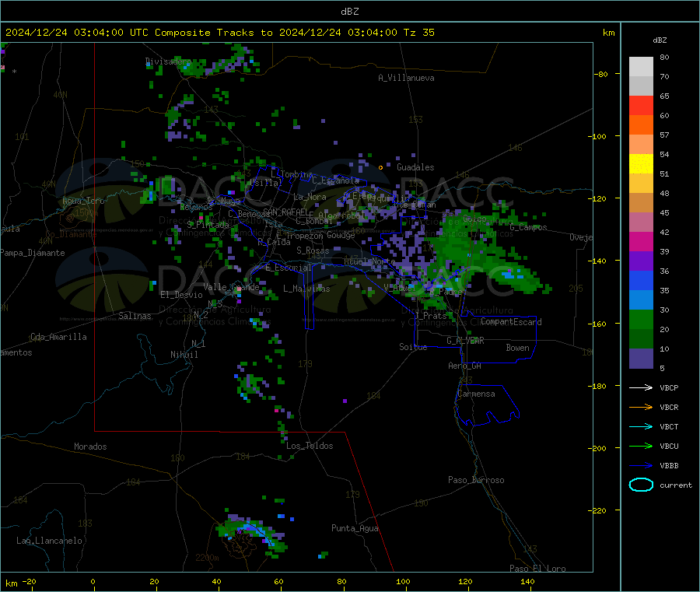Viewport: 700px width, 592px height.
Task: Click the '-80' km axis tick label
Action: click(600, 74)
